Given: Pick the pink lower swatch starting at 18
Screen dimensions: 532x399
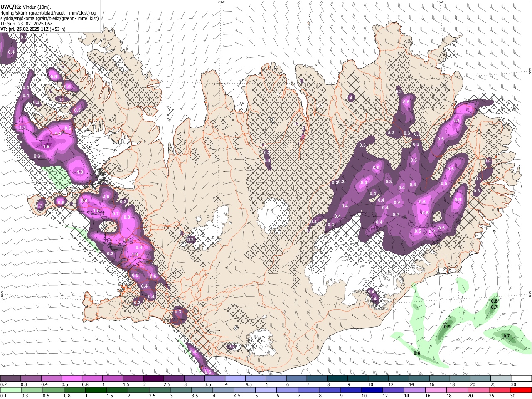Looking at the screenshot, I should (x=458, y=390).
